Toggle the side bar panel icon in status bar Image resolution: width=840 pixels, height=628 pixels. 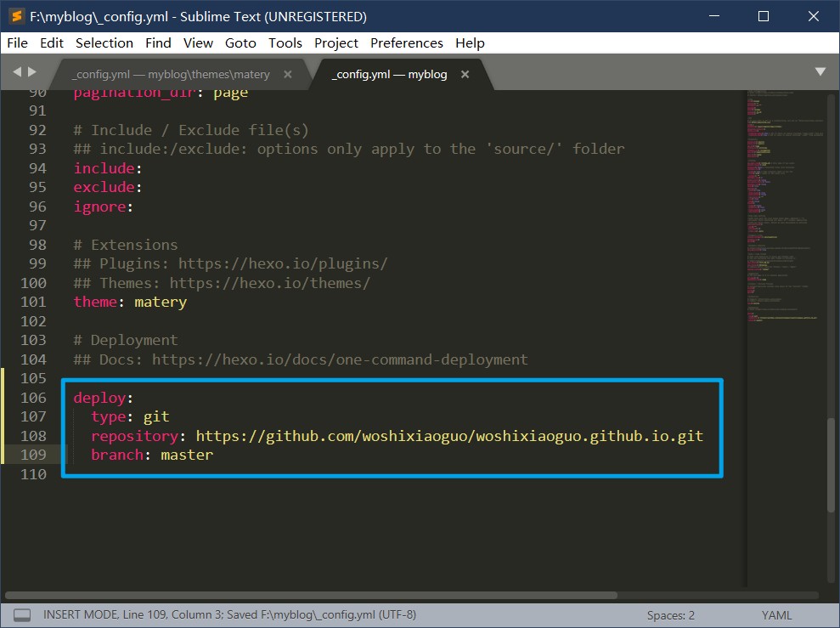point(22,614)
